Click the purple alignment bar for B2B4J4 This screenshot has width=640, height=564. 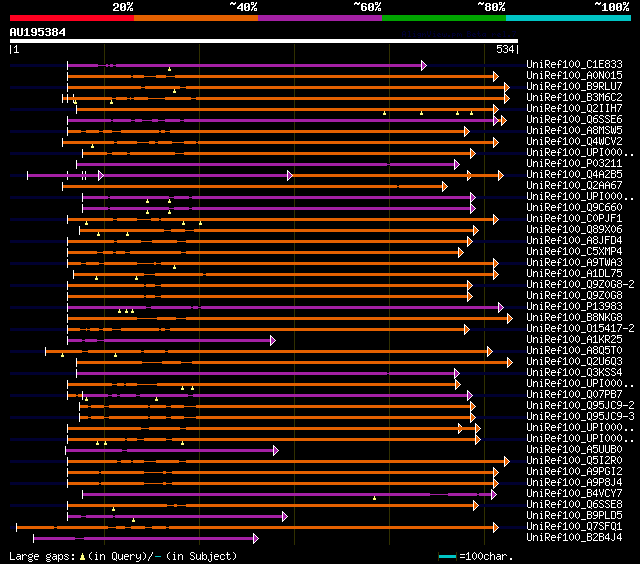(x=146, y=539)
